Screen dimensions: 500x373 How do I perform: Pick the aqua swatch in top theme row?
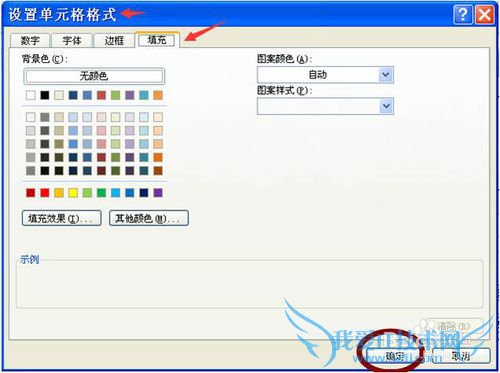coord(144,95)
